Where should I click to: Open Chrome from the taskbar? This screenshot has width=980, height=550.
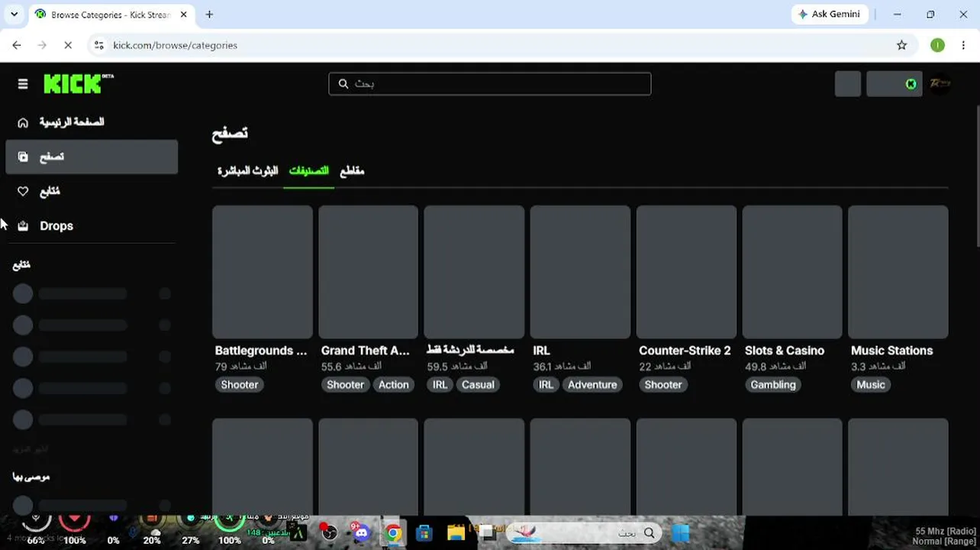tap(393, 533)
